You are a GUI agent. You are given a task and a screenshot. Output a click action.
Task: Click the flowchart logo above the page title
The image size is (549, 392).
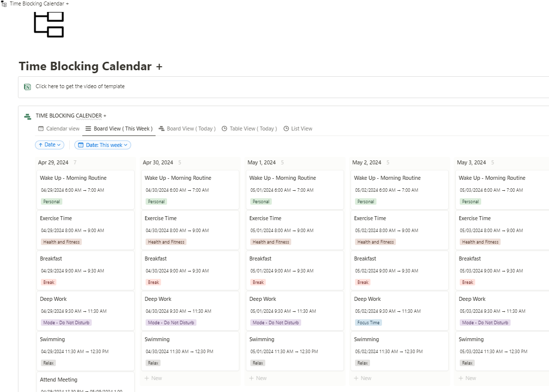(x=48, y=24)
